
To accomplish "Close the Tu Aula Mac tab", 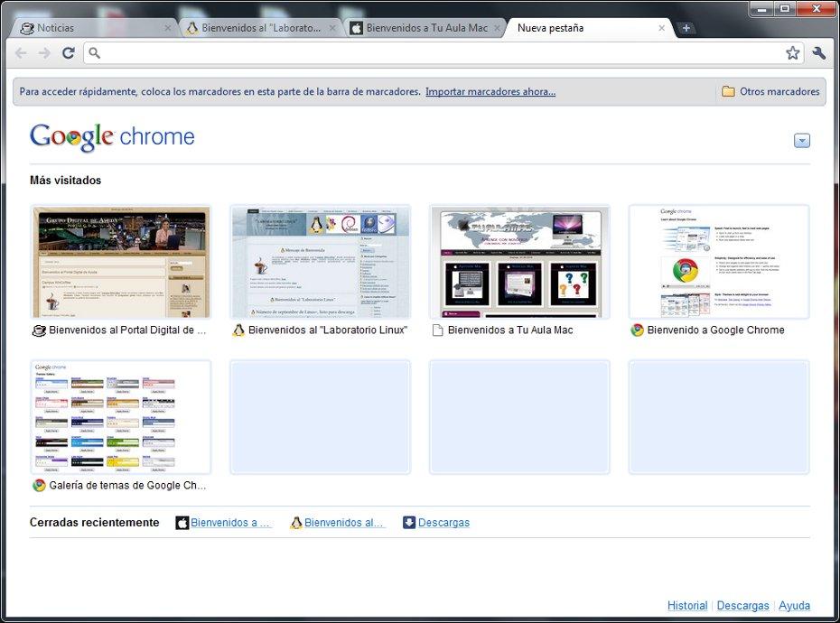I will 497,28.
